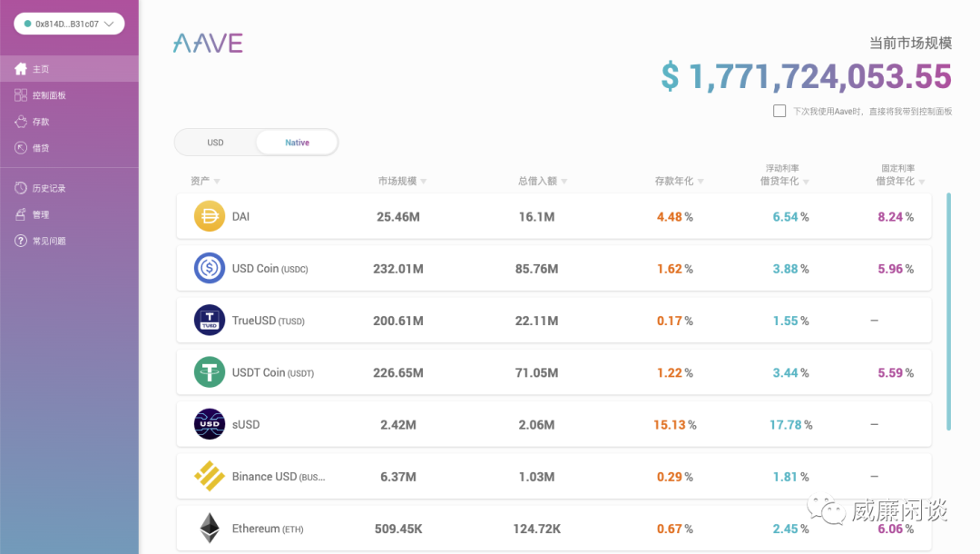The height and width of the screenshot is (554, 980).
Task: Click USDT fixed rate 5.59%
Action: click(x=896, y=372)
